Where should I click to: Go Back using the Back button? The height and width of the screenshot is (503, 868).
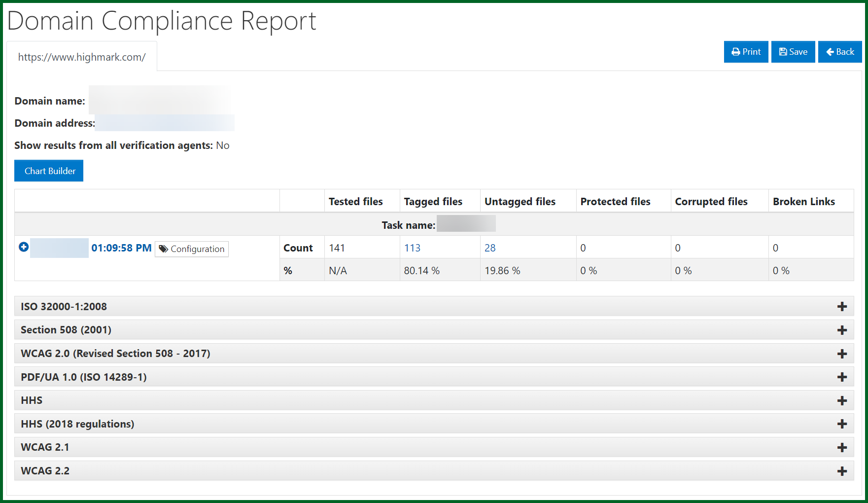coord(840,52)
